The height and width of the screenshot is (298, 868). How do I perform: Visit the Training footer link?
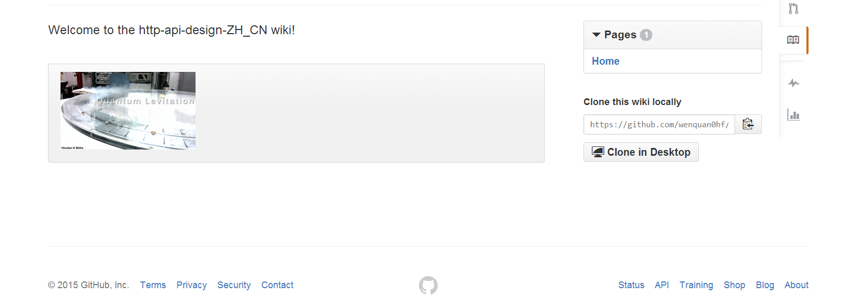click(x=696, y=285)
